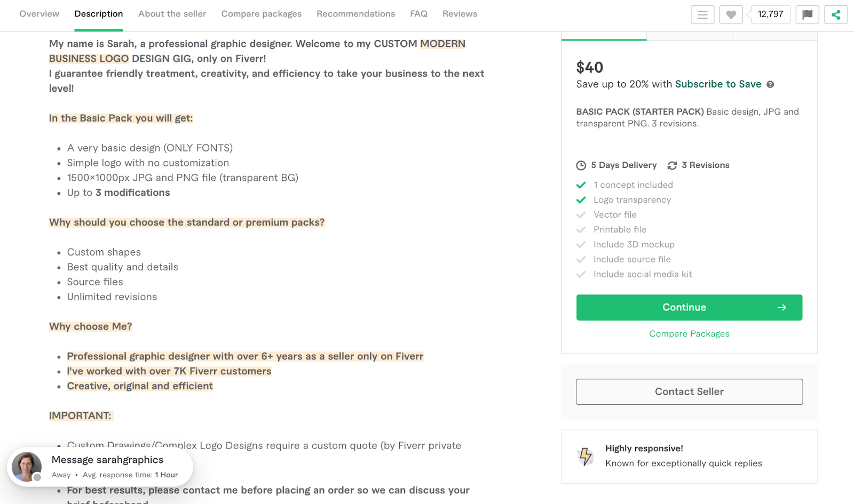Click the Subscribe to Save help icon
854x504 pixels.
click(x=770, y=84)
